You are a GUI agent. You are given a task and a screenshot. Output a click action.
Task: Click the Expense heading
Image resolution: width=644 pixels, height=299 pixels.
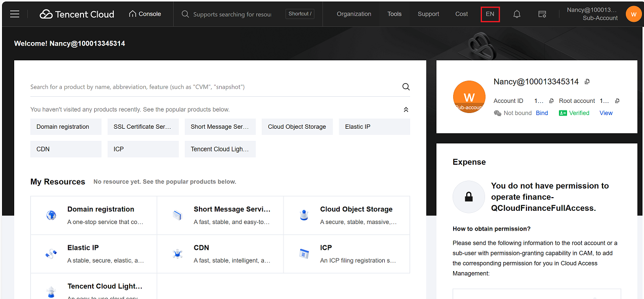469,162
